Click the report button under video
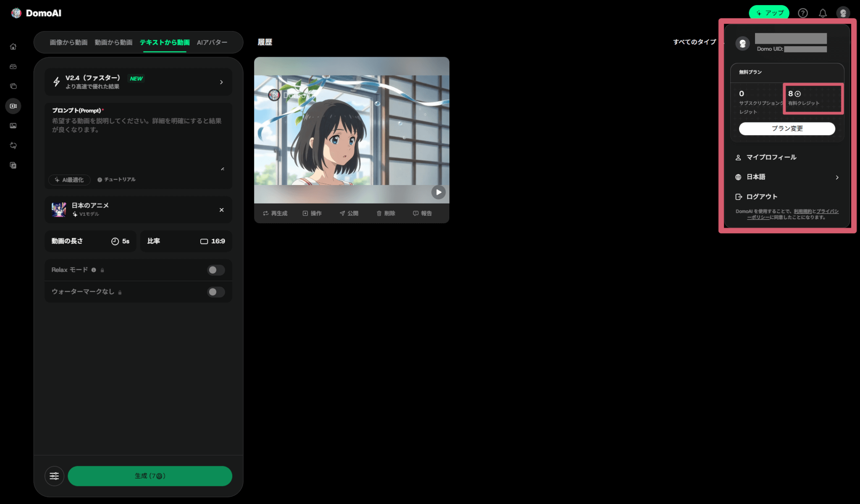860x504 pixels. pyautogui.click(x=422, y=213)
